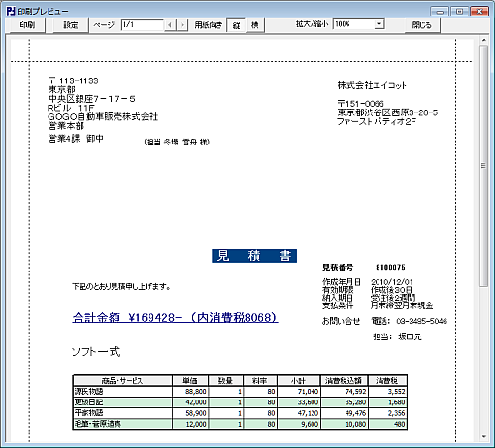This screenshot has width=495, height=448.
Task: Click the scrollbar up arrow
Action: click(484, 41)
